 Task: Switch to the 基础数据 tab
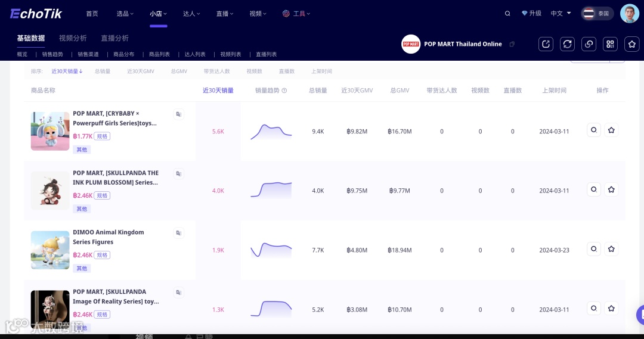coord(31,38)
